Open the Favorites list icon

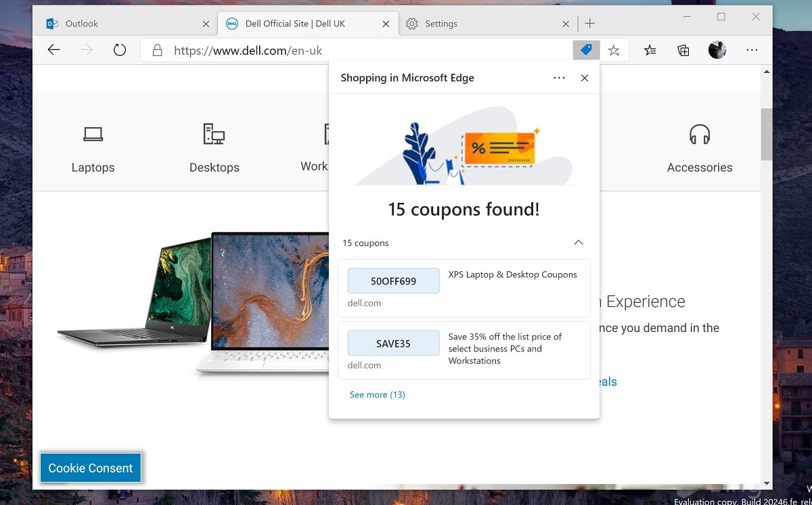[650, 50]
